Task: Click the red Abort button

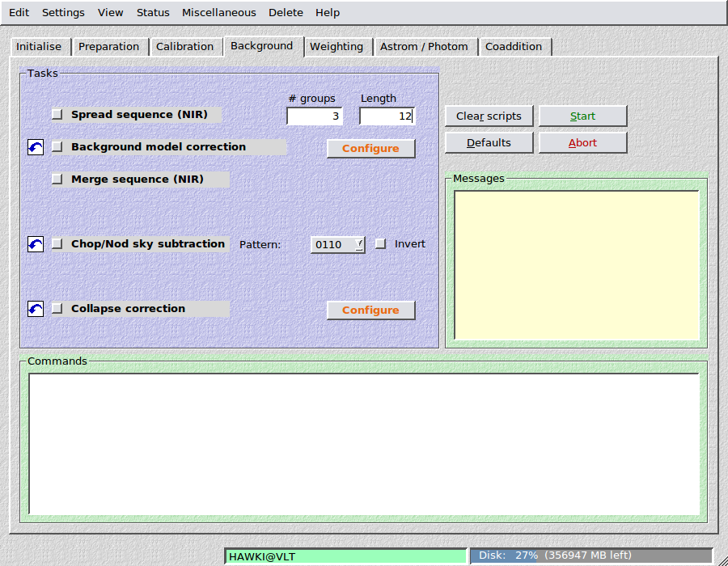Action: [x=582, y=143]
